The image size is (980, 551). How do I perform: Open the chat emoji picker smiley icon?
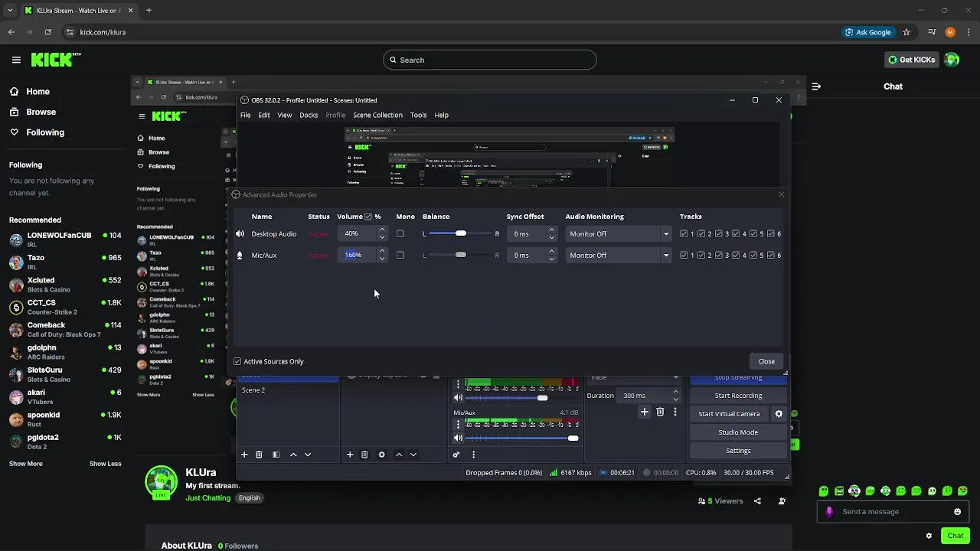pos(957,512)
